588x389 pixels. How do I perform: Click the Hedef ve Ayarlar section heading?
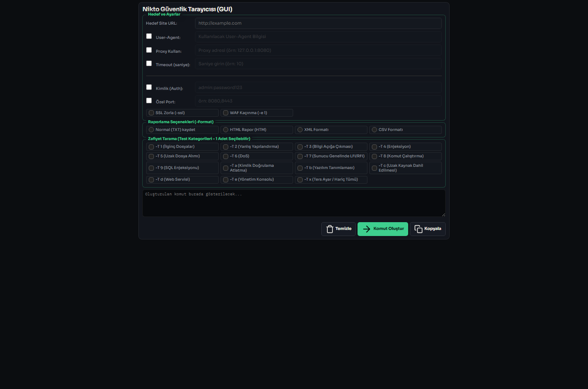[164, 14]
